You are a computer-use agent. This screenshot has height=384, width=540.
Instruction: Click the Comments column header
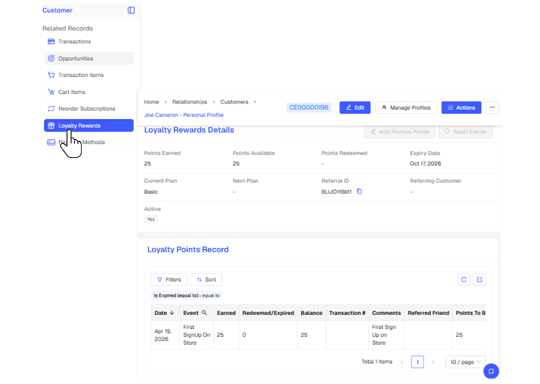point(386,313)
